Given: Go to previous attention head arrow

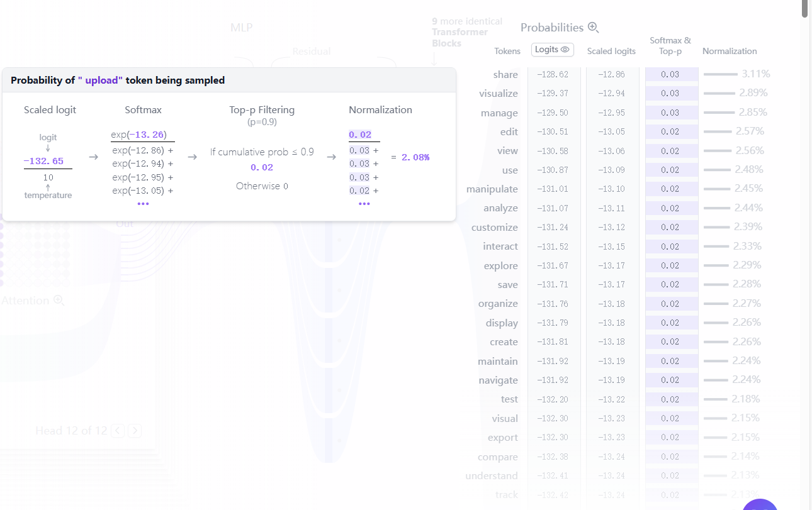Looking at the screenshot, I should point(118,431).
